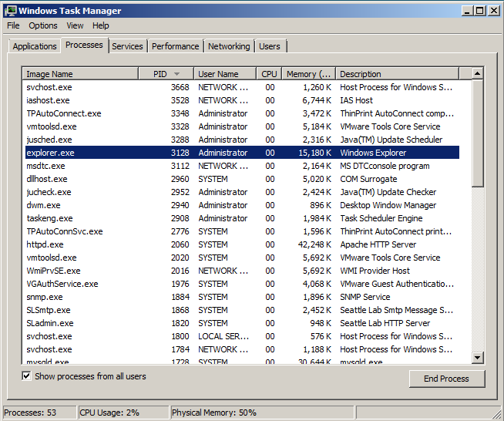Toggle Show processes from all users checkbox
The image size is (504, 421).
(x=27, y=376)
